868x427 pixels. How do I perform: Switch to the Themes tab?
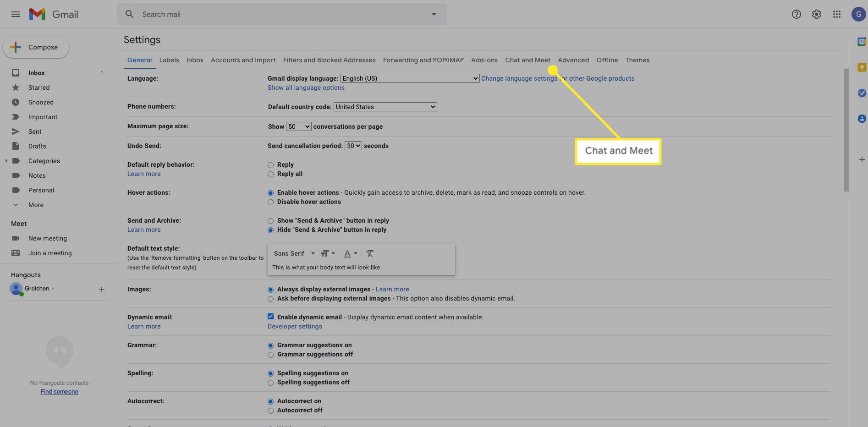pyautogui.click(x=637, y=60)
